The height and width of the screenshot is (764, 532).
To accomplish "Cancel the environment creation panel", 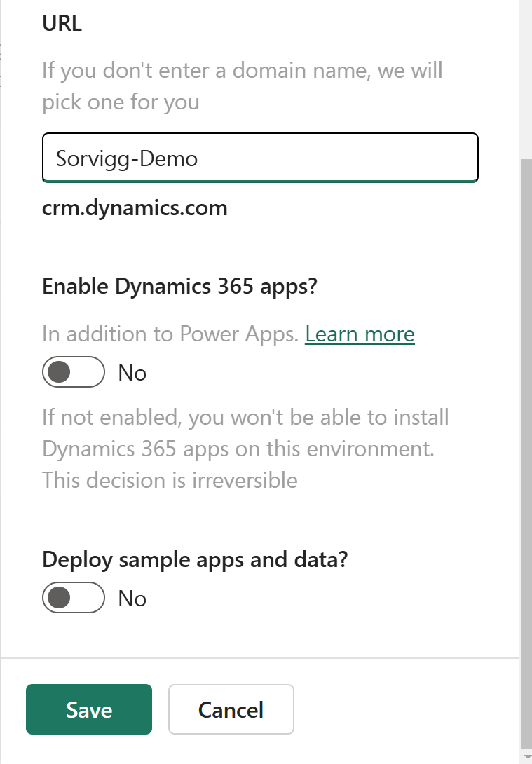I will click(231, 709).
